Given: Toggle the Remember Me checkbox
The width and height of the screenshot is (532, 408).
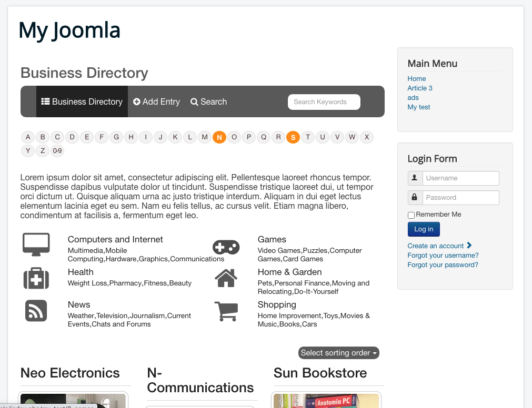Looking at the screenshot, I should [411, 215].
